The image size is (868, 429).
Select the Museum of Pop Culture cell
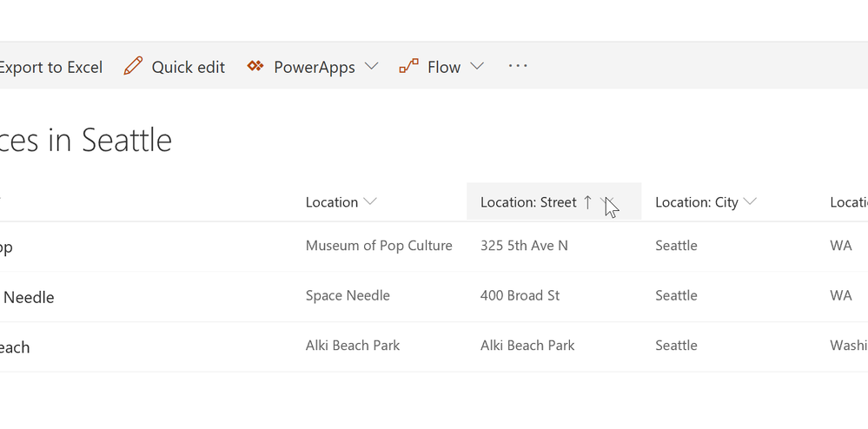click(379, 246)
